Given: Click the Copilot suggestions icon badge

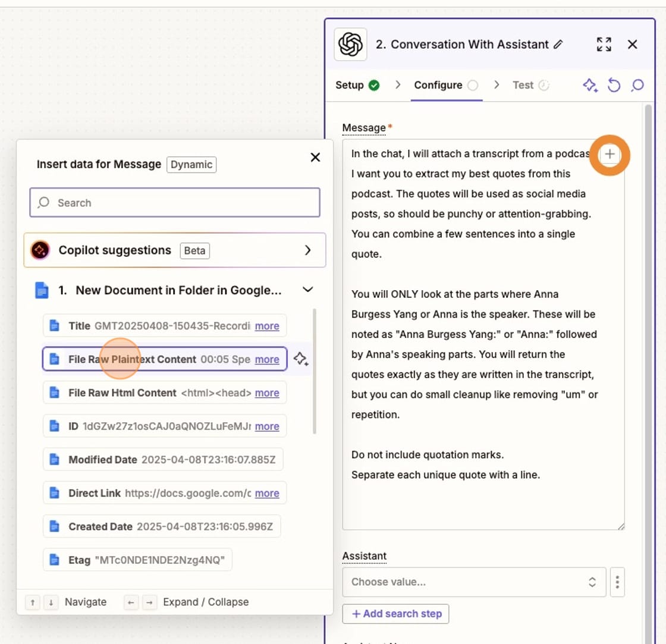Looking at the screenshot, I should [x=40, y=250].
